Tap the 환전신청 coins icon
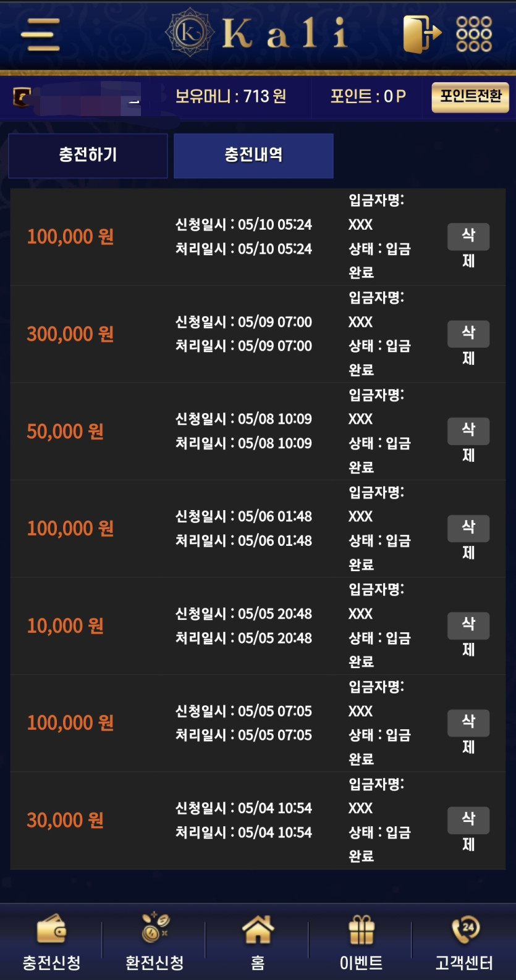The width and height of the screenshot is (516, 980). coord(154,928)
